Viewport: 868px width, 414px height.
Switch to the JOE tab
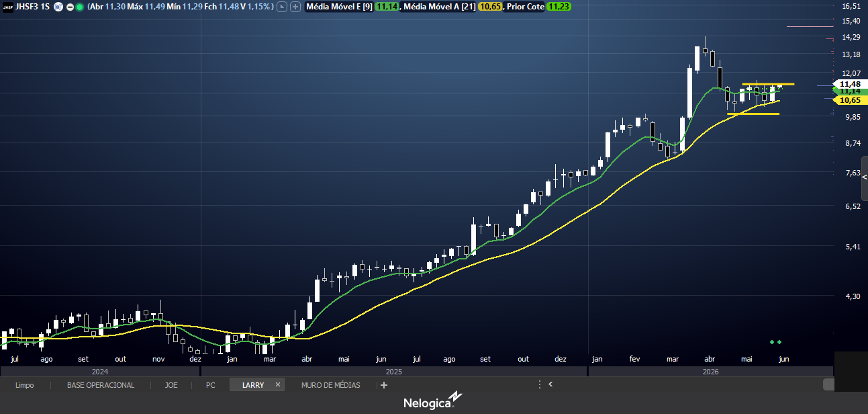click(x=171, y=385)
